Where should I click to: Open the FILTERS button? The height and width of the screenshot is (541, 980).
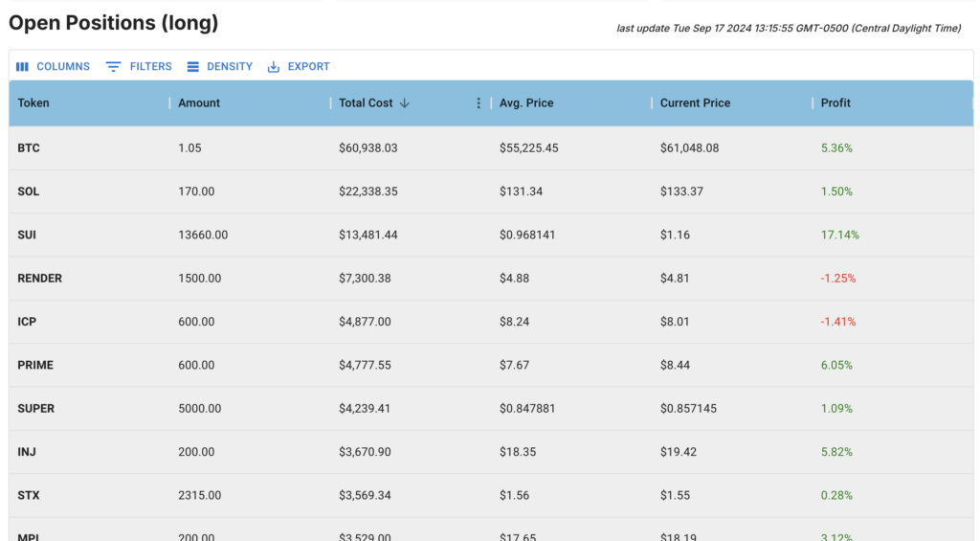coord(139,66)
